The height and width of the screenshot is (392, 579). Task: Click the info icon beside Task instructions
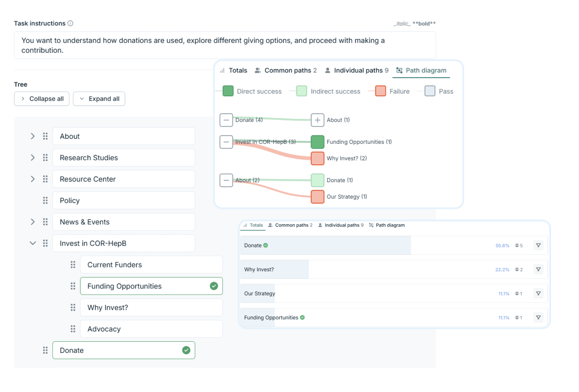pyautogui.click(x=71, y=23)
